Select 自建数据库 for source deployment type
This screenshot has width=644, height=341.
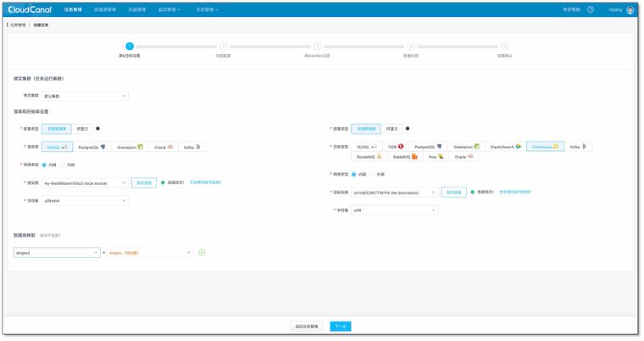pyautogui.click(x=57, y=129)
